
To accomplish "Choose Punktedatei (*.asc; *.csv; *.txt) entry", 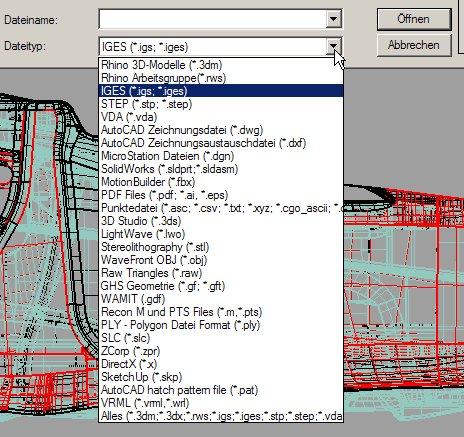I will point(221,208).
